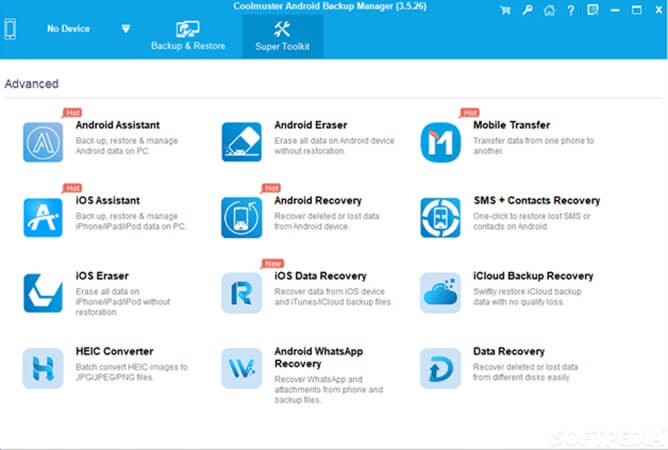Open the Android WhatsApp Recovery icon
Screen dimensions: 668x450
point(242,369)
